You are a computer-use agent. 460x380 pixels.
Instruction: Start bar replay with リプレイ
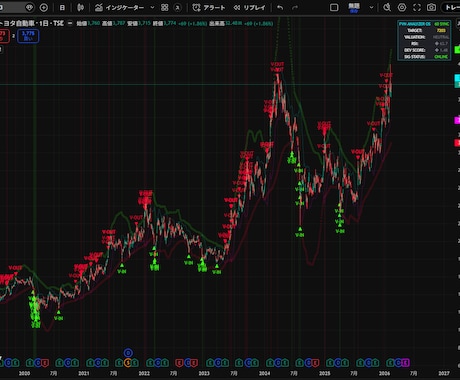(249, 7)
